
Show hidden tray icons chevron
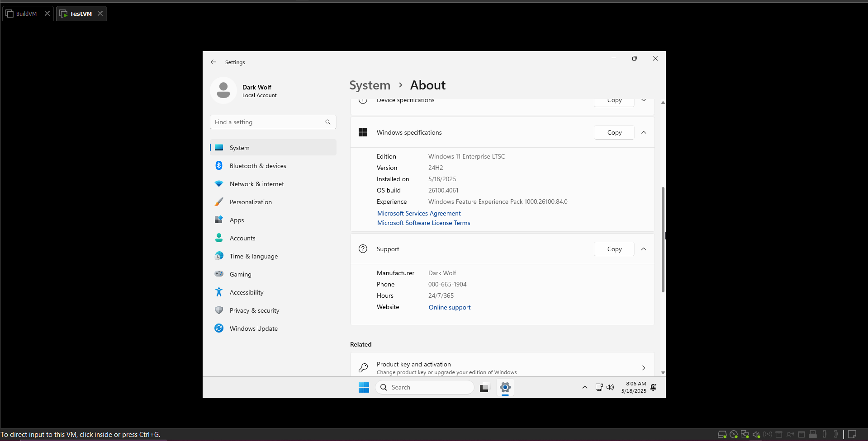(x=584, y=387)
